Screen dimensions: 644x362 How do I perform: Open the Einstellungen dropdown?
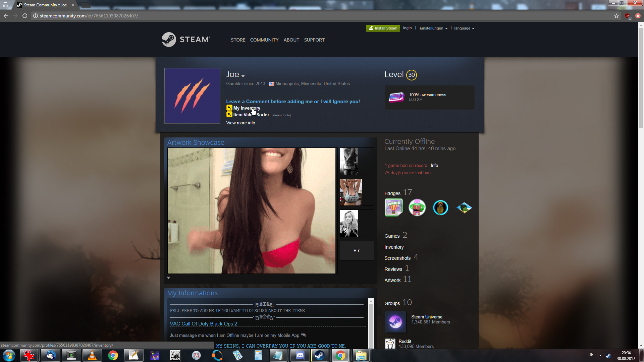[x=433, y=28]
